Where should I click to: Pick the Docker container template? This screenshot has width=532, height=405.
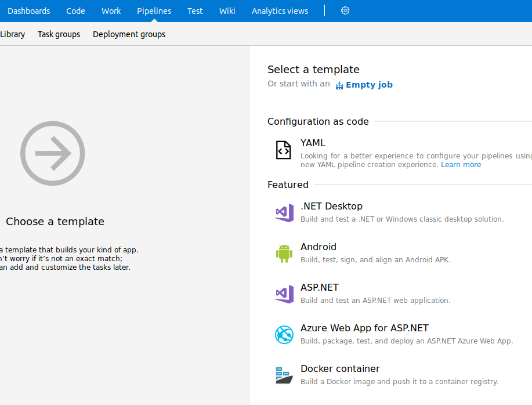(340, 368)
